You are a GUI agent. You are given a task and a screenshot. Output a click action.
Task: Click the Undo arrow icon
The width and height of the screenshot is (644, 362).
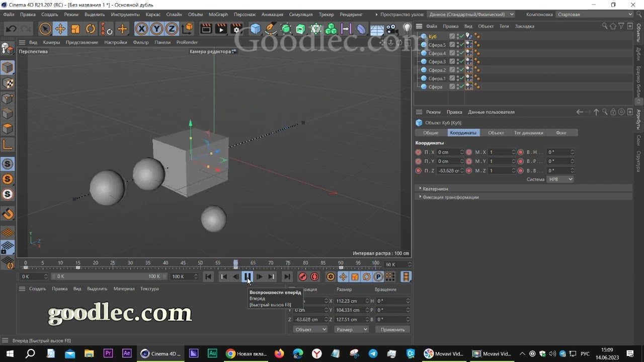pyautogui.click(x=11, y=29)
